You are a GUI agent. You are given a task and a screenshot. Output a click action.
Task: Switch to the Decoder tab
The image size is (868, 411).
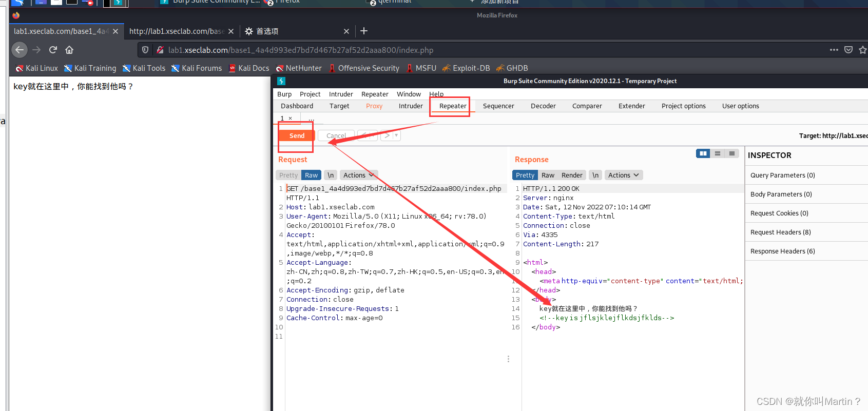(543, 106)
